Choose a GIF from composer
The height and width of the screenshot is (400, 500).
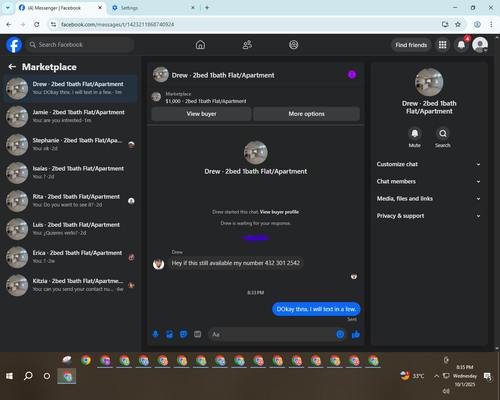(198, 334)
